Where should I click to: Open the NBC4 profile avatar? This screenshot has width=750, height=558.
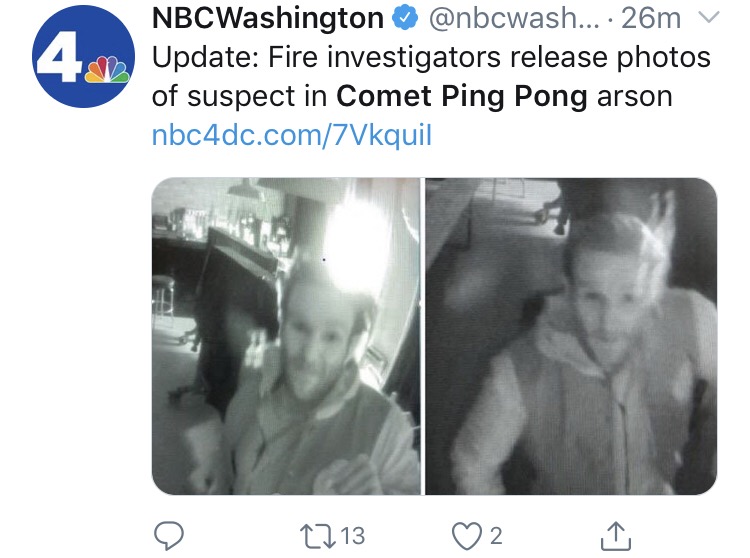click(x=83, y=56)
